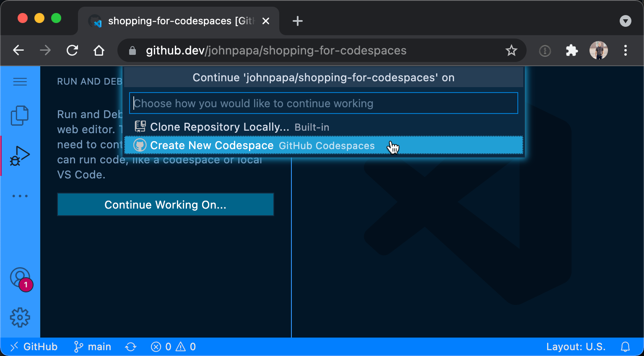Select the Run and Debug view
The height and width of the screenshot is (356, 644).
click(x=20, y=156)
